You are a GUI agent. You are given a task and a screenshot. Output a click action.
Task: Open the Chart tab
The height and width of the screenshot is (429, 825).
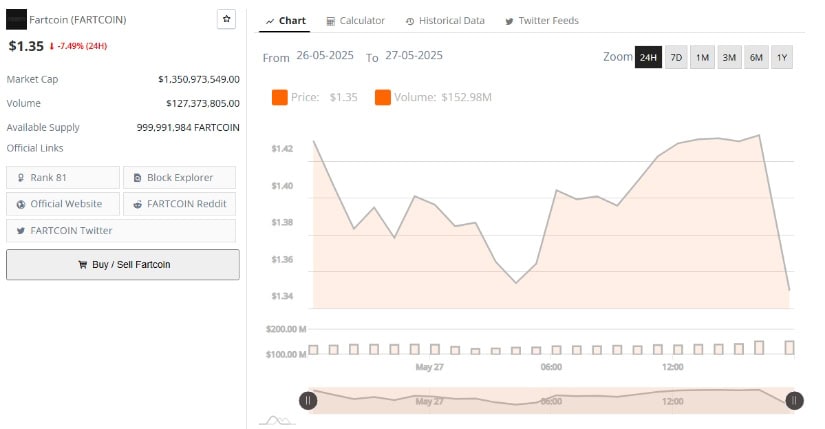click(x=286, y=21)
